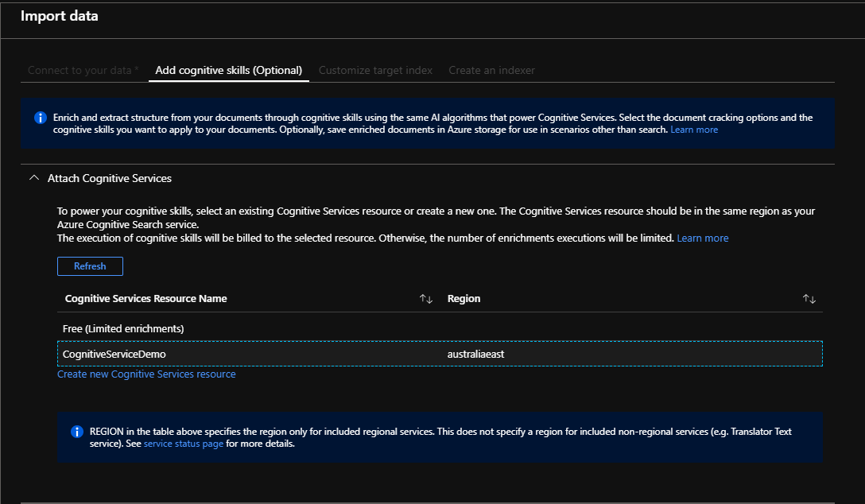This screenshot has height=504, width=865.
Task: Switch to the Customize target index tab
Action: pyautogui.click(x=374, y=70)
